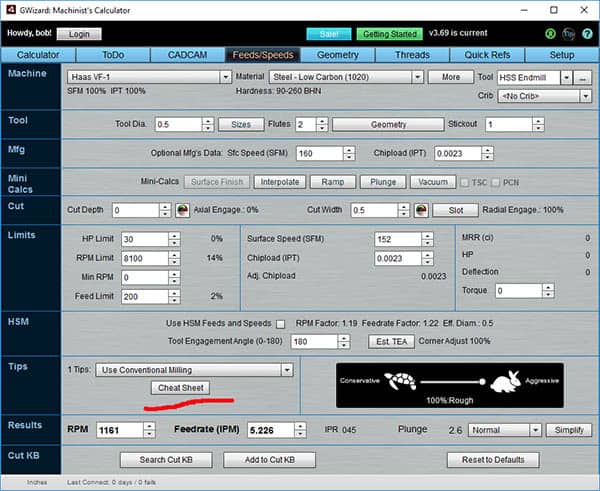
Task: Open the Quick Refs tab
Action: [x=487, y=55]
